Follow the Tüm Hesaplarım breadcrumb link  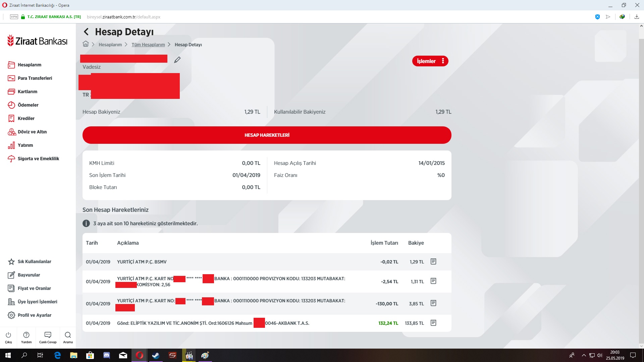pyautogui.click(x=148, y=45)
